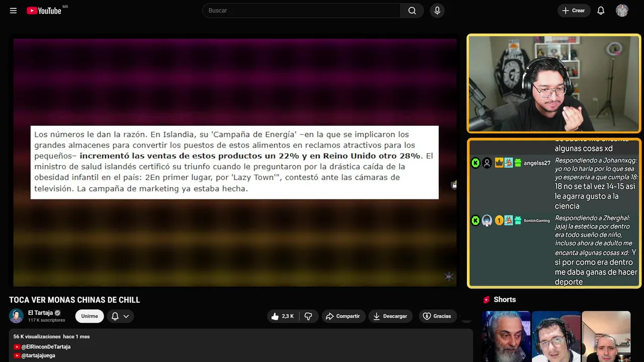Like the video with thumbs up
Image resolution: width=644 pixels, height=362 pixels.
(x=283, y=316)
